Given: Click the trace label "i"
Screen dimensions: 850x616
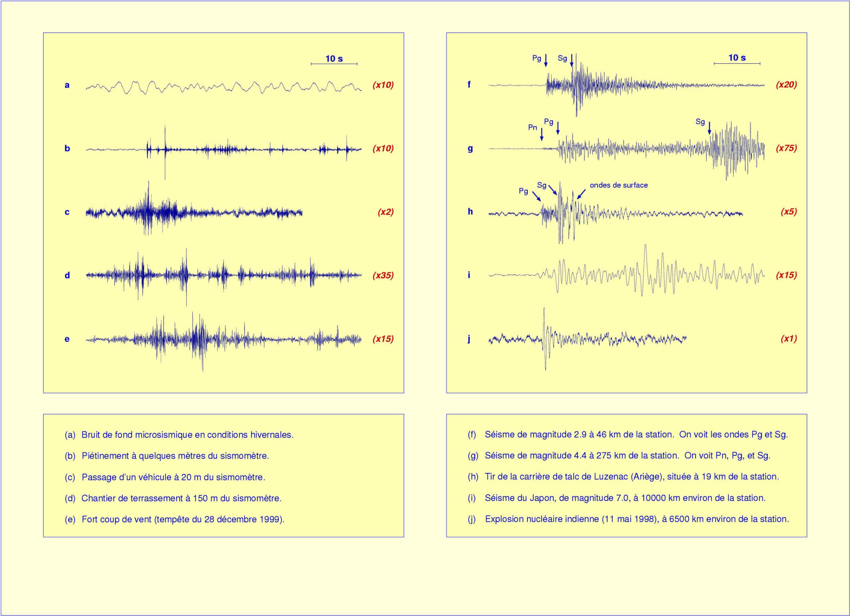Looking at the screenshot, I should tap(468, 275).
